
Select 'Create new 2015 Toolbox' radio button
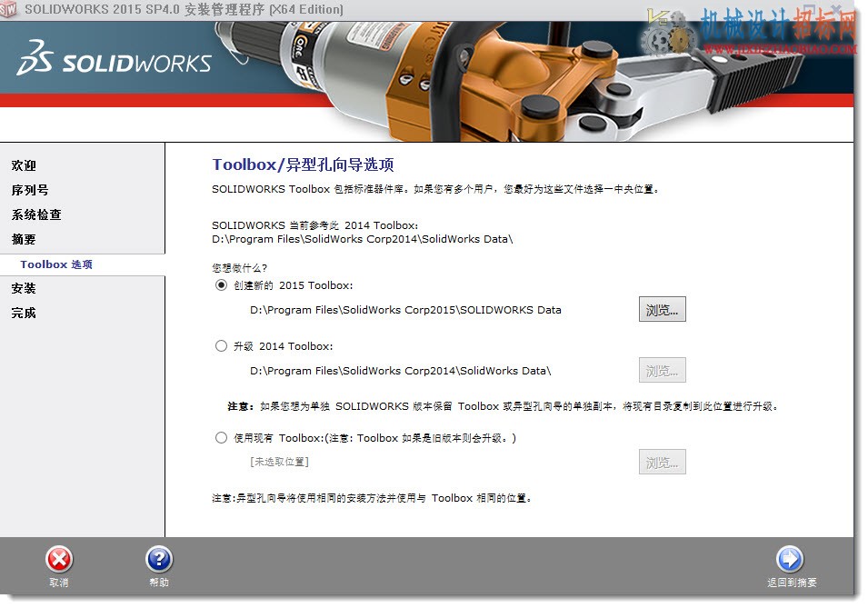pos(221,285)
